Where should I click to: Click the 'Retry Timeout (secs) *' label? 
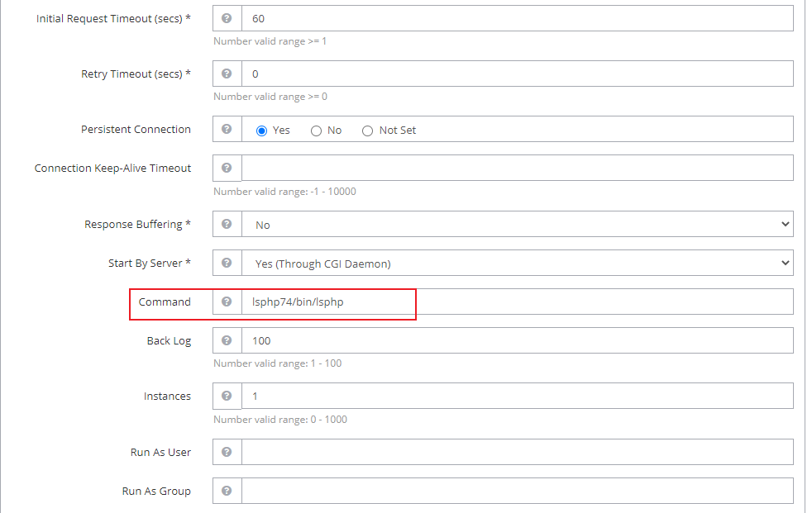pos(136,74)
